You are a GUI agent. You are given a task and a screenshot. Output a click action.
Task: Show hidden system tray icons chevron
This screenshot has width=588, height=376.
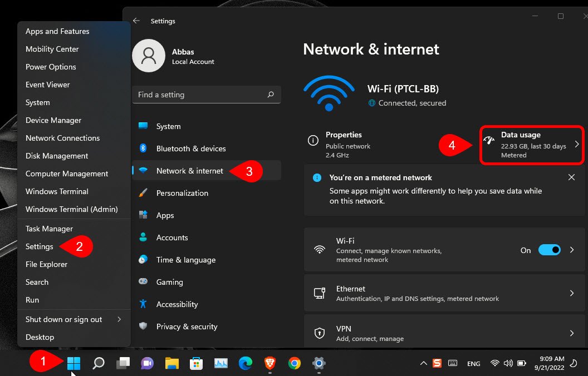(424, 363)
